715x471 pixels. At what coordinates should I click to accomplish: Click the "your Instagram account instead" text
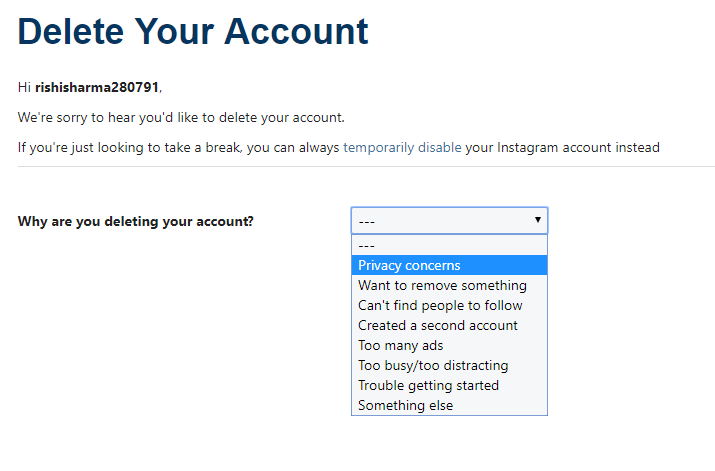(x=563, y=148)
